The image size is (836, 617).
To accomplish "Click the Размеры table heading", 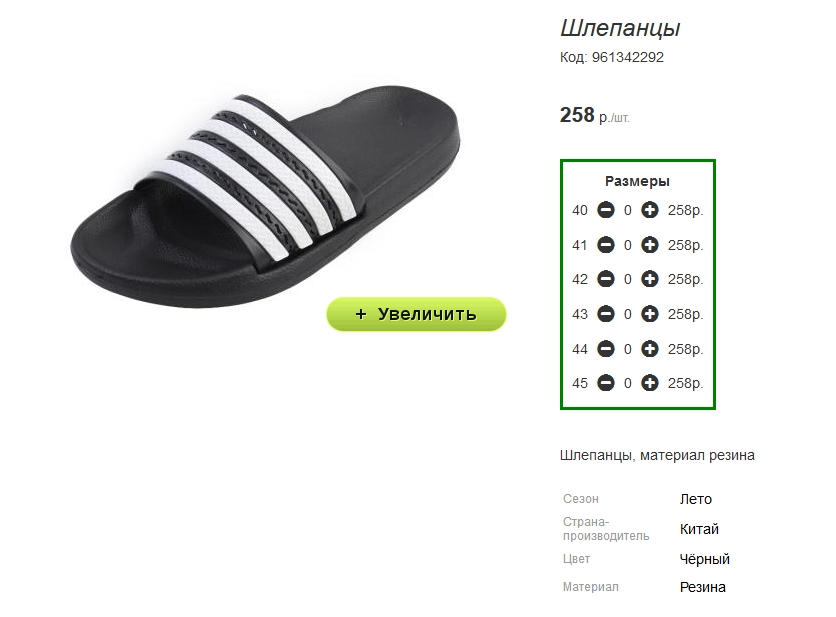I will click(637, 181).
